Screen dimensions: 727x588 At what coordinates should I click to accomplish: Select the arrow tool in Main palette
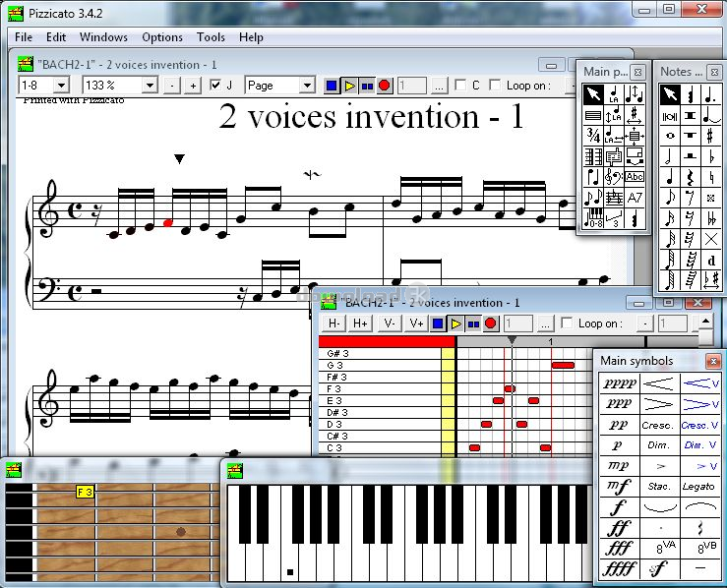tap(593, 94)
